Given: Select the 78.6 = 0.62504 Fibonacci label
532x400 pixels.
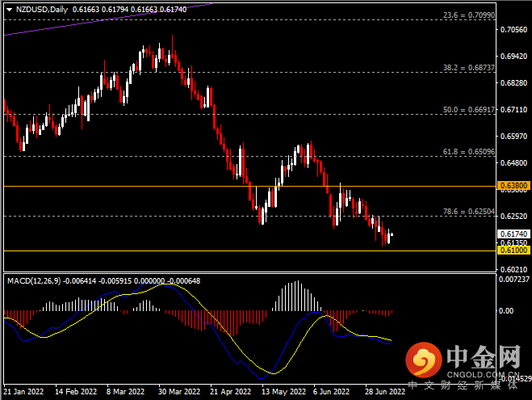Looking at the screenshot, I should 469,212.
